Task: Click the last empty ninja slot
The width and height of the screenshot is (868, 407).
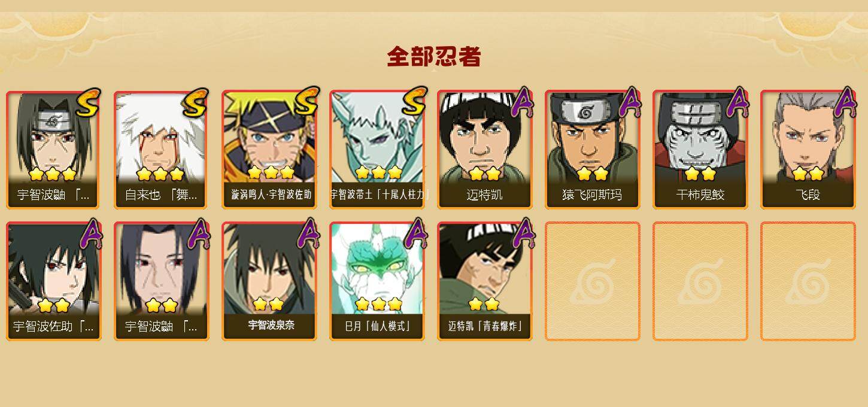Action: (x=808, y=281)
